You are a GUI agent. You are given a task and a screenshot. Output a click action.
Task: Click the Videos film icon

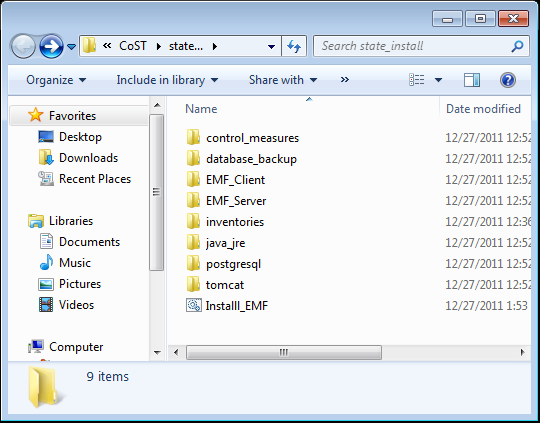46,305
